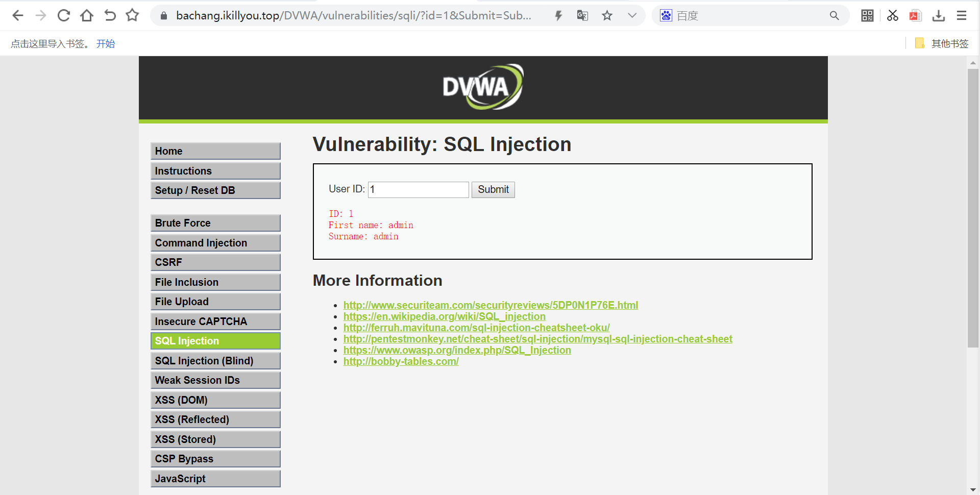Click the DVWA logo
980x495 pixels.
483,87
